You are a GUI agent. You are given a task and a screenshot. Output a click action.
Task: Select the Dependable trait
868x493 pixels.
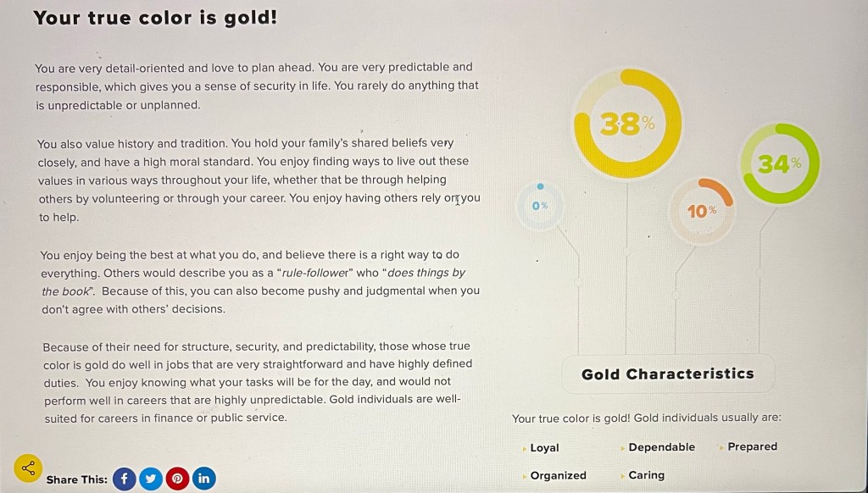[661, 447]
